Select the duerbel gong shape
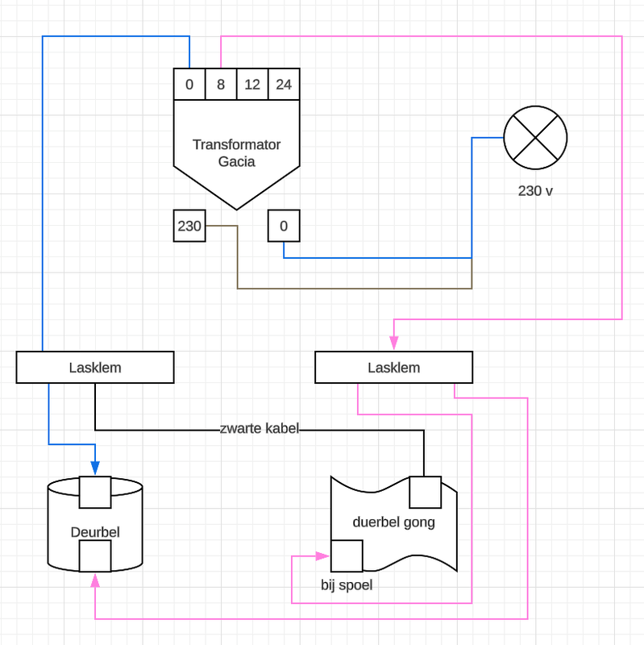This screenshot has width=644, height=645. [x=393, y=522]
